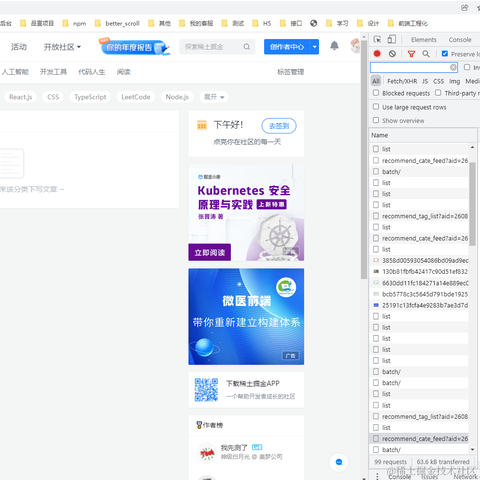
Task: Select the DevTools CSS request filter
Action: pos(438,81)
